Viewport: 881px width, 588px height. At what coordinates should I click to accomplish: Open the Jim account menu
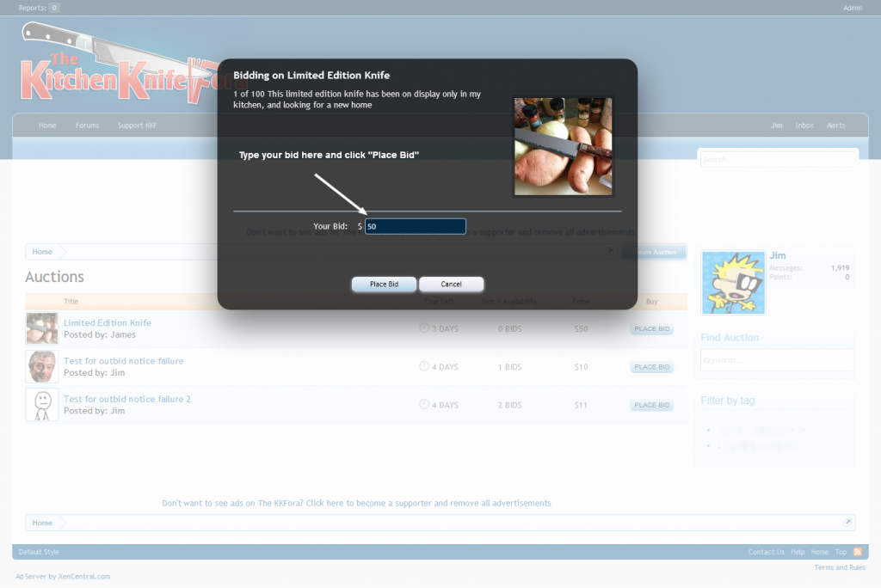(777, 126)
